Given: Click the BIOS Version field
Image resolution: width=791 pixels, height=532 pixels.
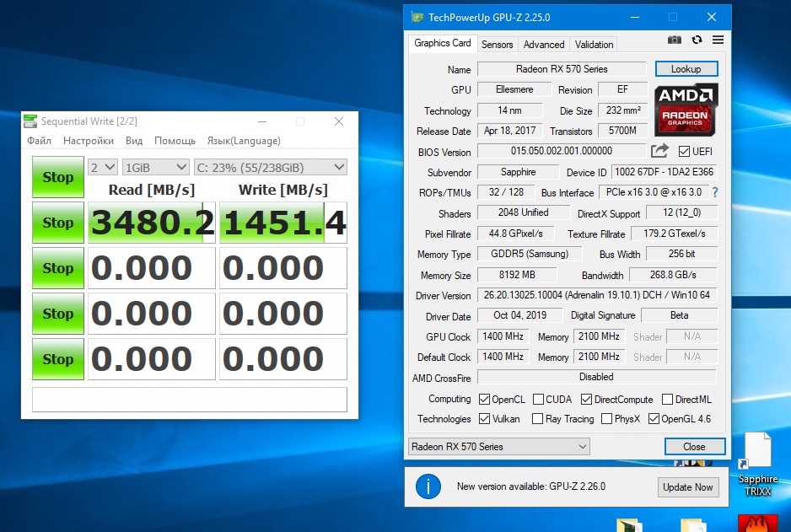Looking at the screenshot, I should pos(562,151).
